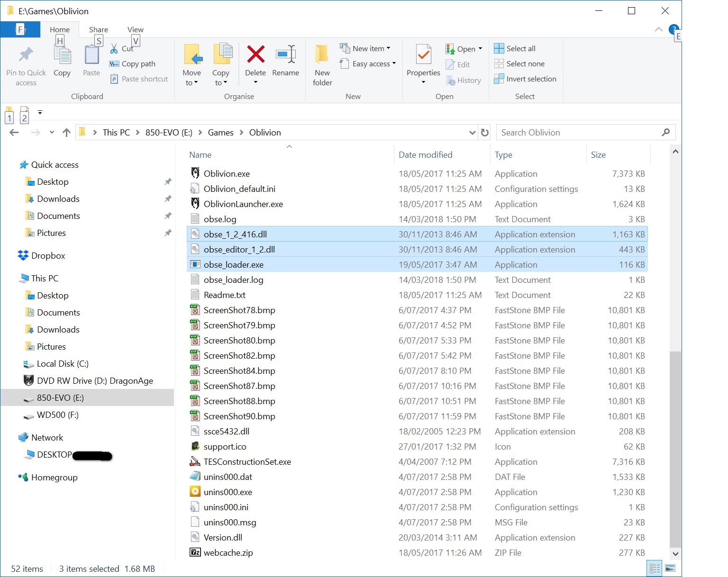Image resolution: width=728 pixels, height=577 pixels.
Task: Open the File tab
Action: (x=20, y=29)
